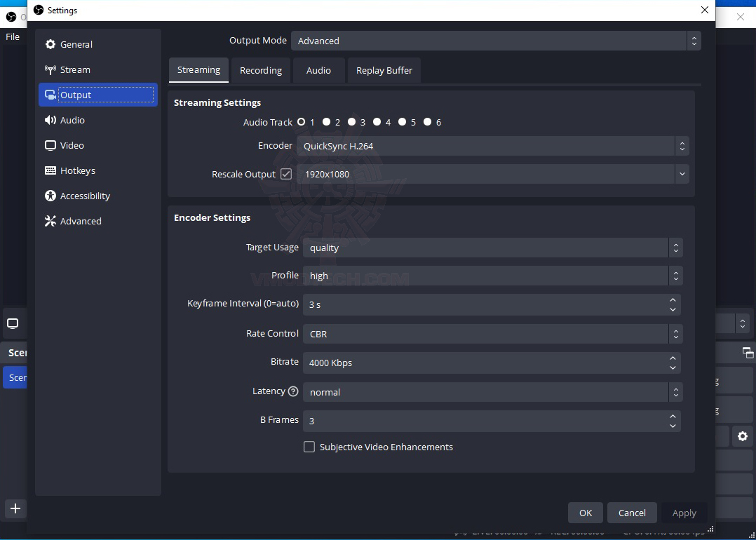
Task: Click the Apply button
Action: click(x=684, y=513)
